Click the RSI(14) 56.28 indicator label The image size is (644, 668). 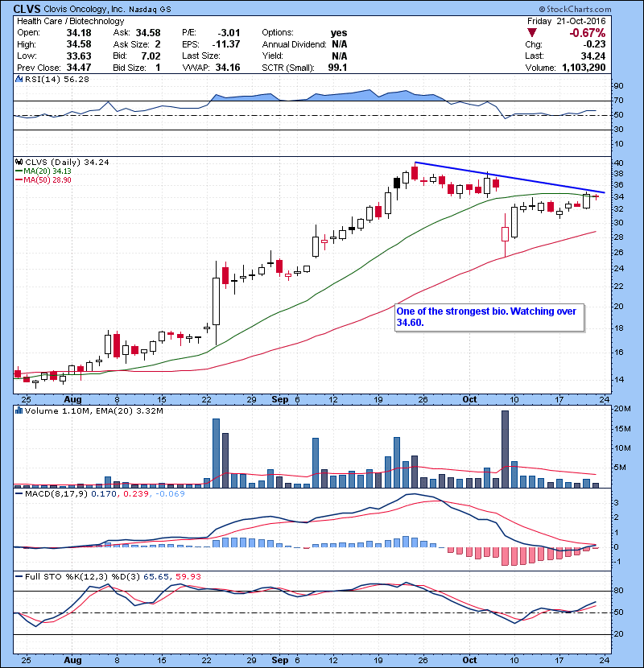coord(56,79)
